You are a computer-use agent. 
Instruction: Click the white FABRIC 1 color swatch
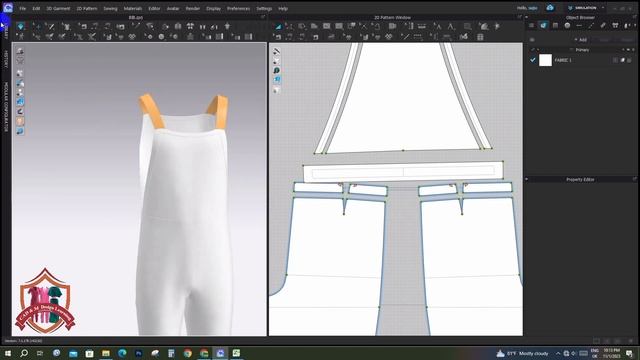point(545,60)
